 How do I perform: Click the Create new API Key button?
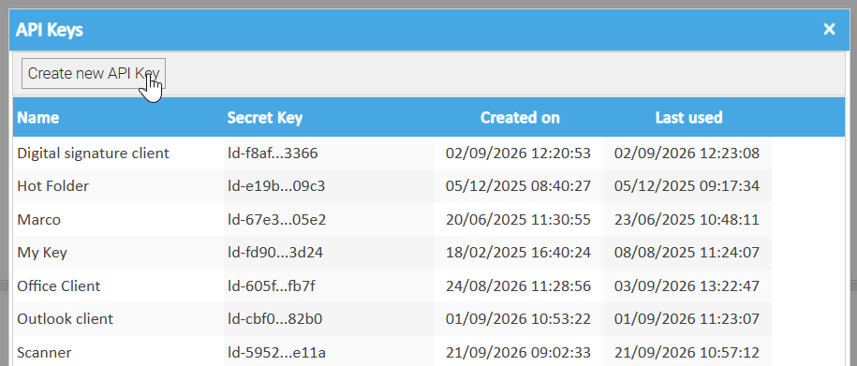[93, 73]
